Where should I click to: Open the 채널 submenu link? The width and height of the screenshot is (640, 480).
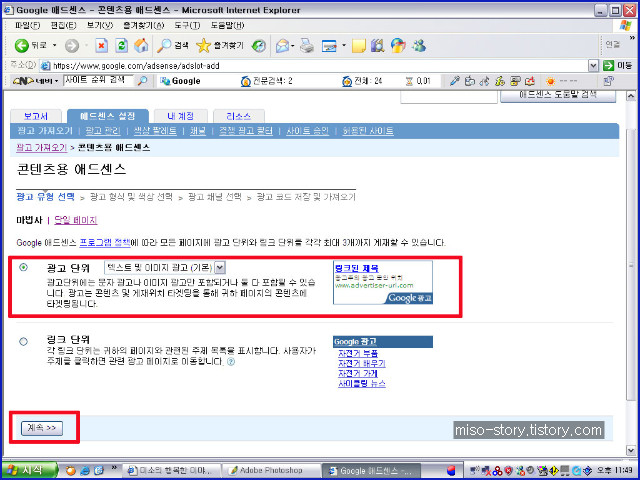point(198,131)
